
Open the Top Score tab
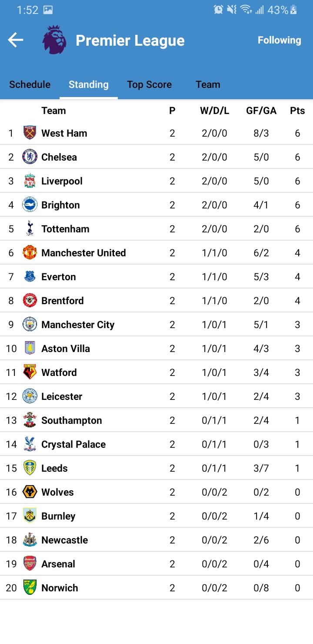click(149, 84)
